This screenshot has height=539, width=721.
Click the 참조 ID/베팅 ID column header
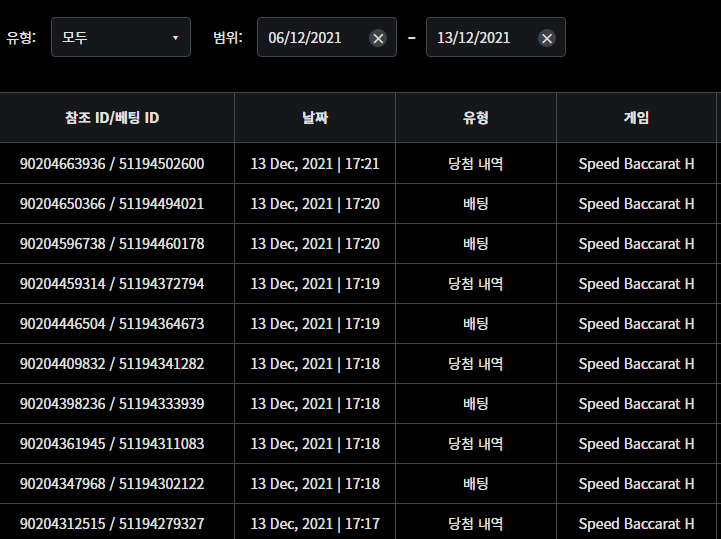pyautogui.click(x=112, y=118)
